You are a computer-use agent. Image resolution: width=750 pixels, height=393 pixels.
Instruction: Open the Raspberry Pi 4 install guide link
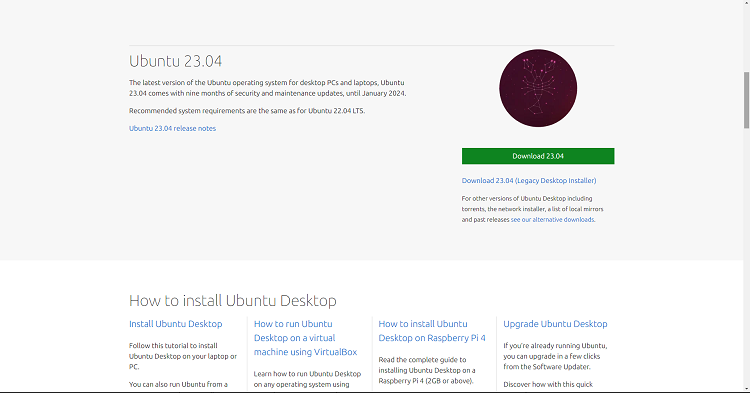[432, 331]
